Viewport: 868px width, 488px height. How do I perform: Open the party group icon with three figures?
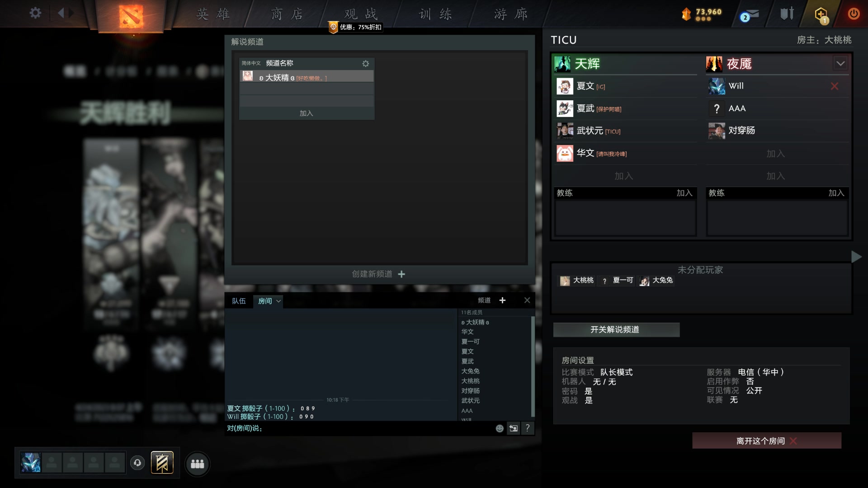pyautogui.click(x=198, y=464)
